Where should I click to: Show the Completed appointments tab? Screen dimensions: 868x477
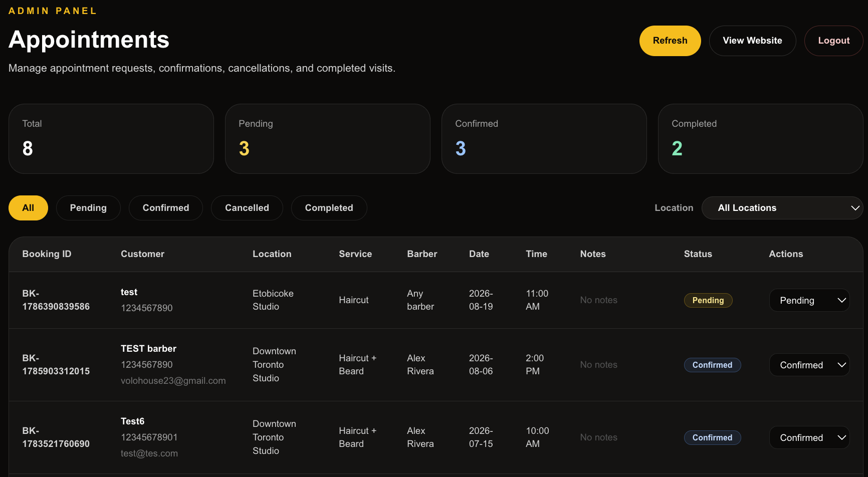point(329,208)
